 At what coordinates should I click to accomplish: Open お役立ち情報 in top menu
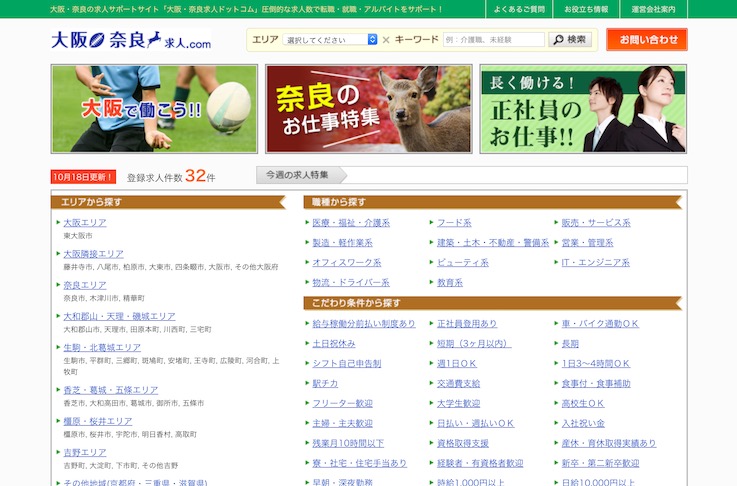point(586,9)
